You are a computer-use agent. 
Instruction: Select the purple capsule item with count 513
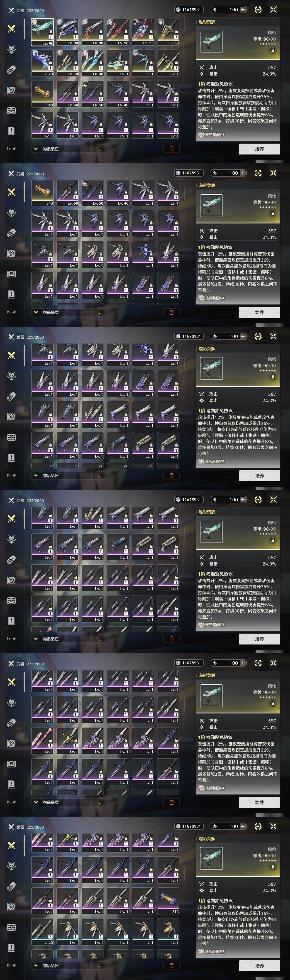coord(168,901)
